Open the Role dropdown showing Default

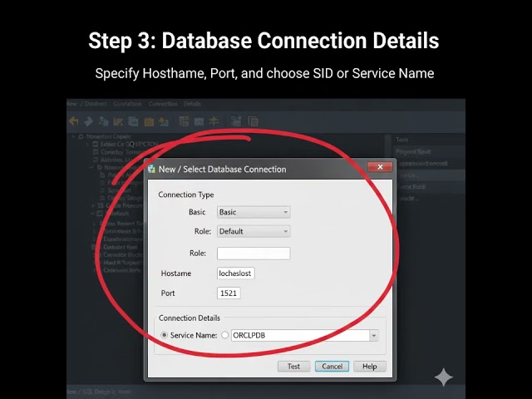coord(254,231)
